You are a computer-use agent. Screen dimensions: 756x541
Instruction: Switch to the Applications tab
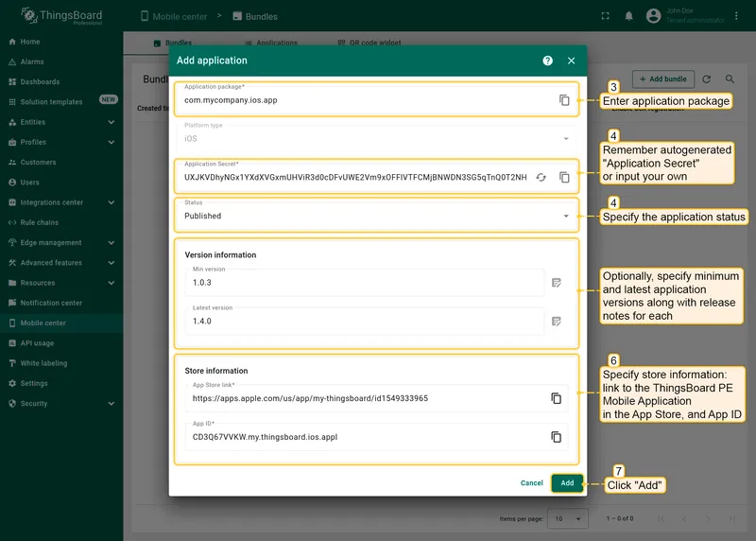coord(271,43)
